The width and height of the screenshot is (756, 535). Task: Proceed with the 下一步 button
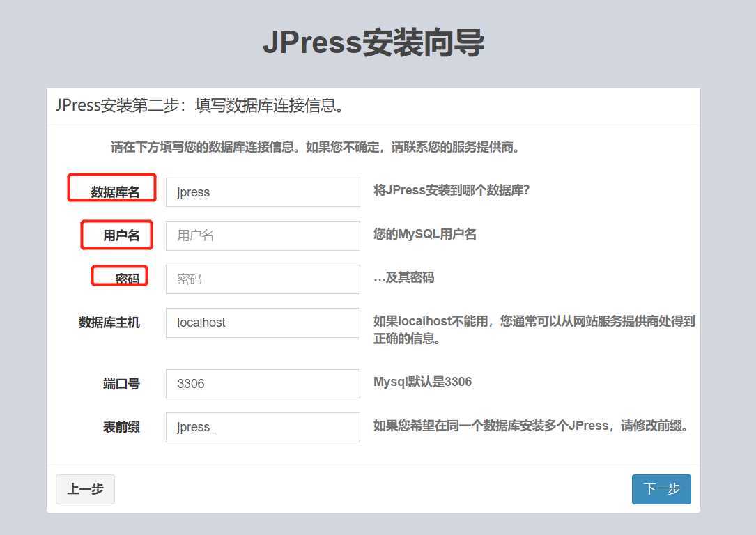661,489
